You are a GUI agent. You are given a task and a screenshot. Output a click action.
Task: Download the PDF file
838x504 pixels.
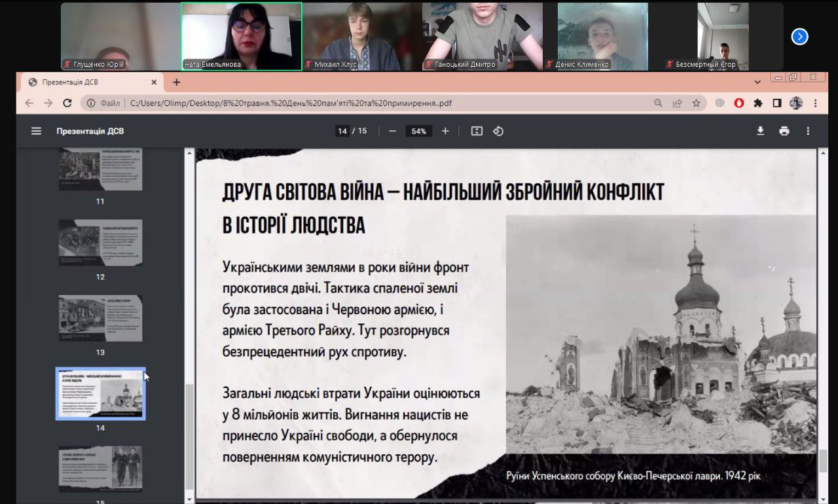(760, 131)
